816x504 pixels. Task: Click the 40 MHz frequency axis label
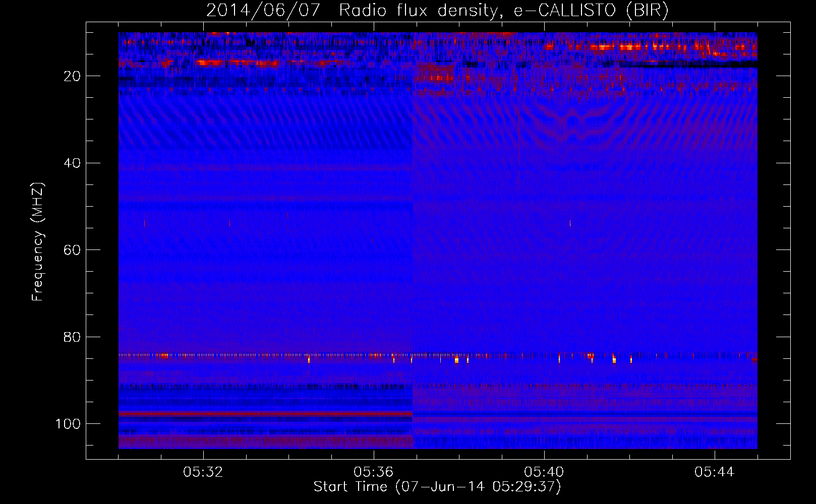pos(72,163)
